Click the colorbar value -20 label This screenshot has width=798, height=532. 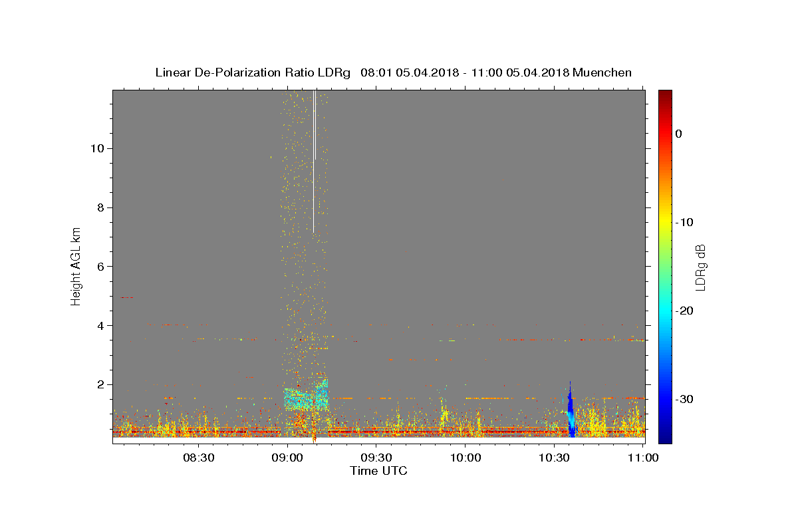point(684,311)
